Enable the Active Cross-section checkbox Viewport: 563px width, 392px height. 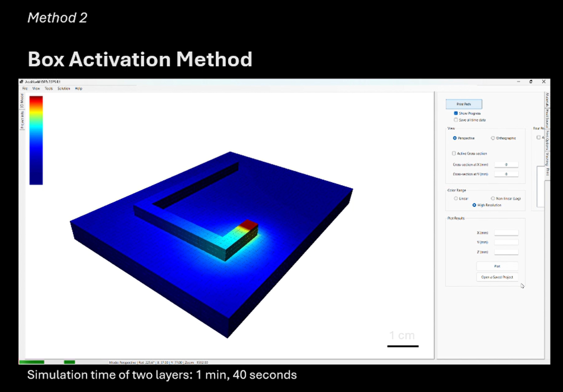(x=454, y=153)
